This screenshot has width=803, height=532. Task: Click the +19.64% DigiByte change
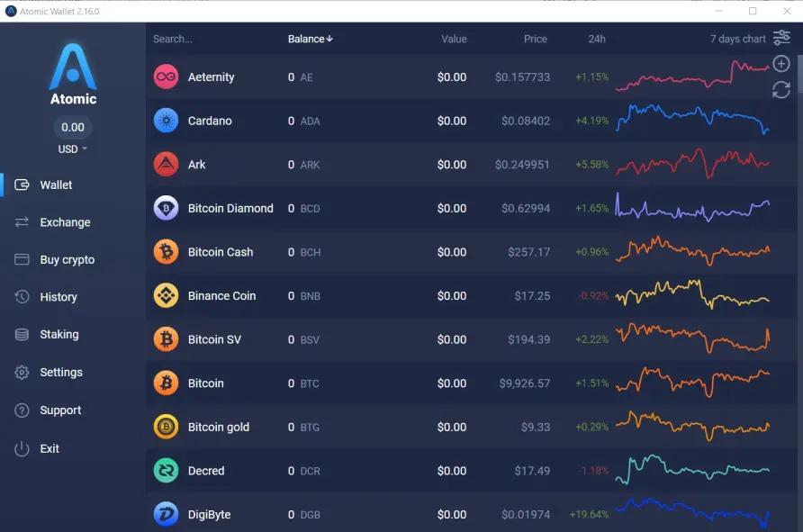[589, 515]
